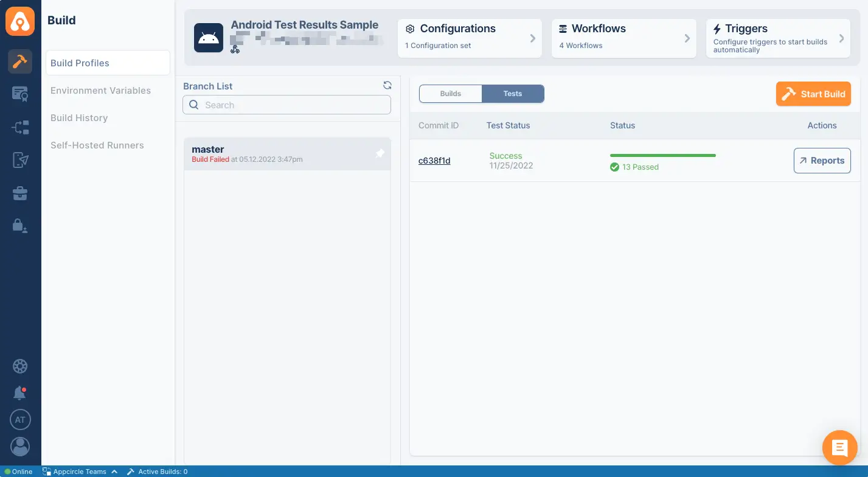Switch to the Builds tab
The width and height of the screenshot is (868, 477).
click(451, 94)
